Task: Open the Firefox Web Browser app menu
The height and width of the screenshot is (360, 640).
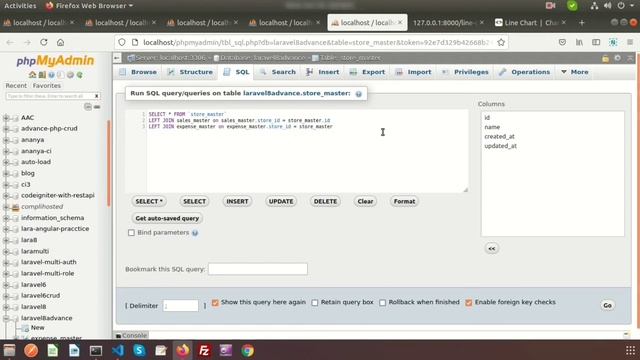Action: [89, 6]
